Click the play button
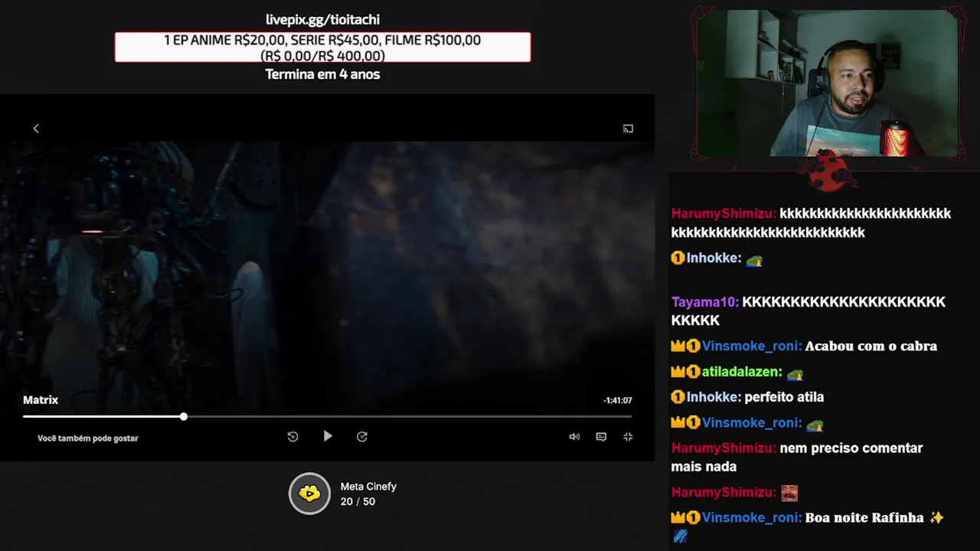Viewport: 980px width, 551px height. point(328,436)
